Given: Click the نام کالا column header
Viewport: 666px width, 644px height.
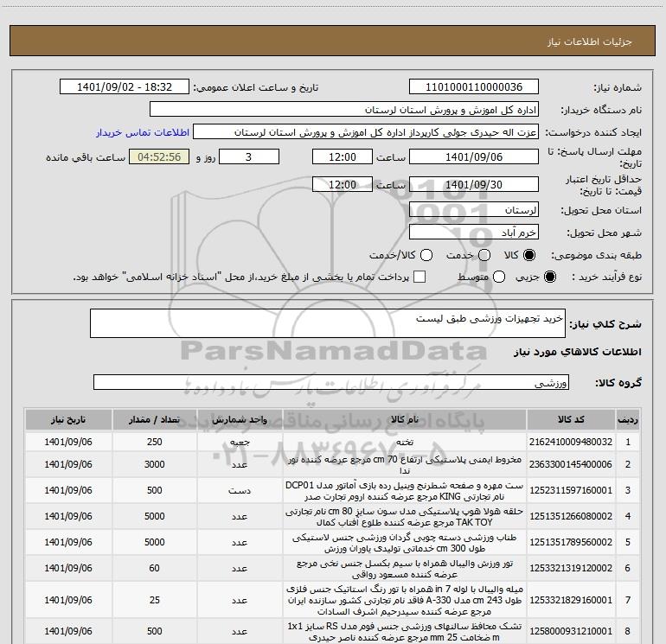Looking at the screenshot, I should pyautogui.click(x=405, y=419).
